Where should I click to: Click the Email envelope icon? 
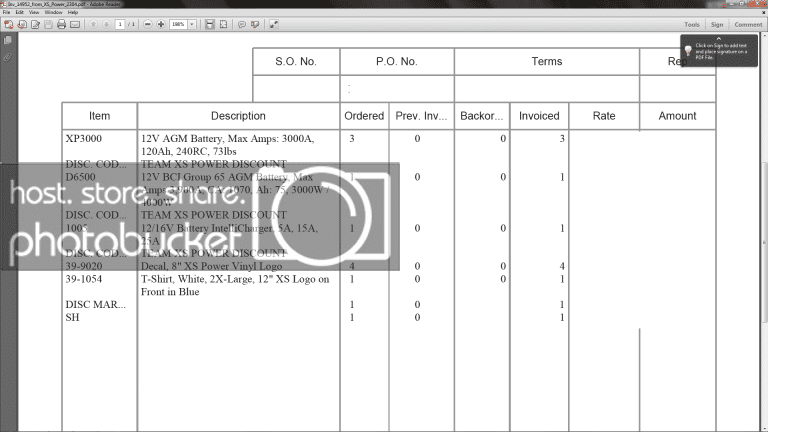pyautogui.click(x=75, y=24)
